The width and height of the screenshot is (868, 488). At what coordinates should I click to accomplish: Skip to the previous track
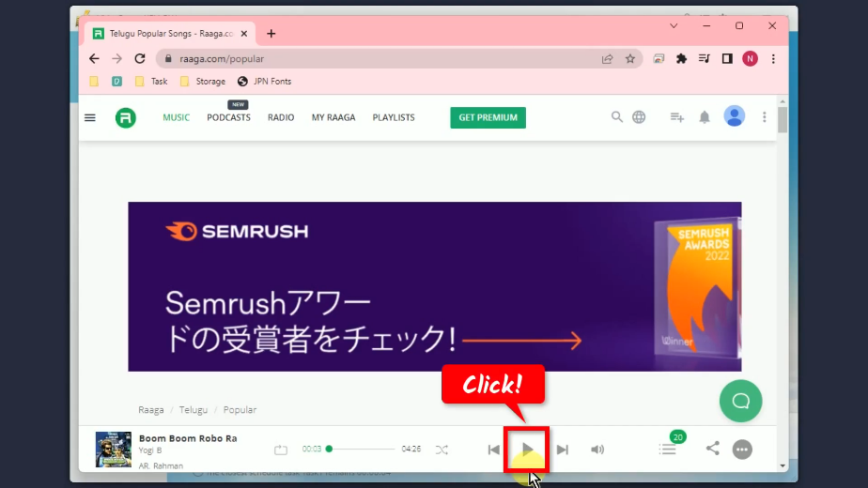[494, 450]
